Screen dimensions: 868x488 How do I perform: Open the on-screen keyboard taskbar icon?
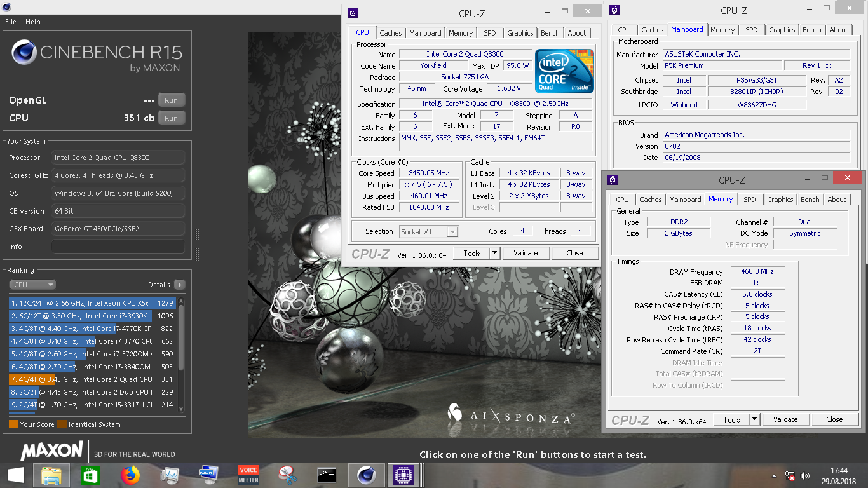[x=208, y=475]
